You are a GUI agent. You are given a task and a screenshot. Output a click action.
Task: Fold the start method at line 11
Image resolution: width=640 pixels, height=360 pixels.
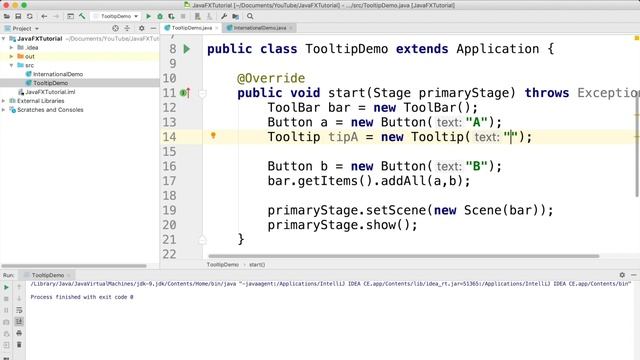pos(202,93)
